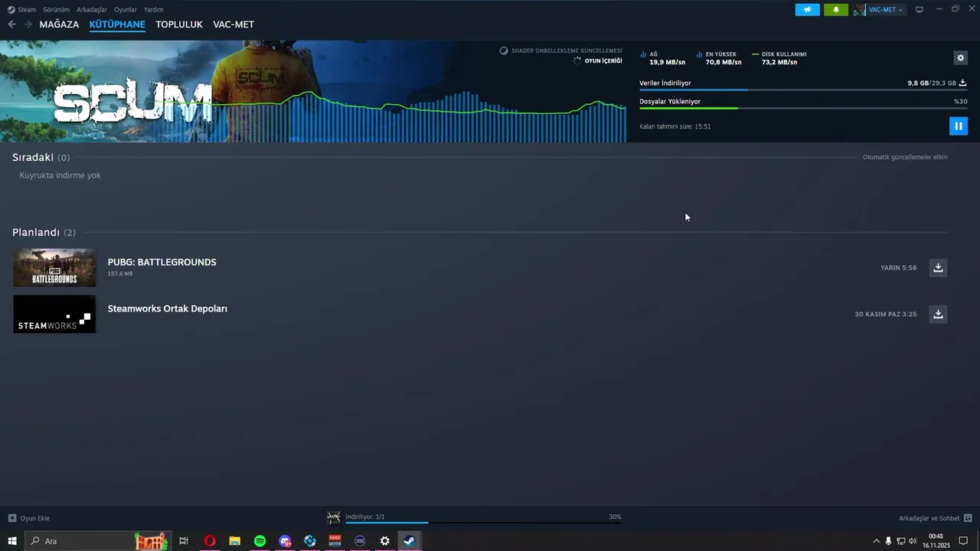Click the Ara taskbar search box
The height and width of the screenshot is (551, 980).
coord(97,541)
